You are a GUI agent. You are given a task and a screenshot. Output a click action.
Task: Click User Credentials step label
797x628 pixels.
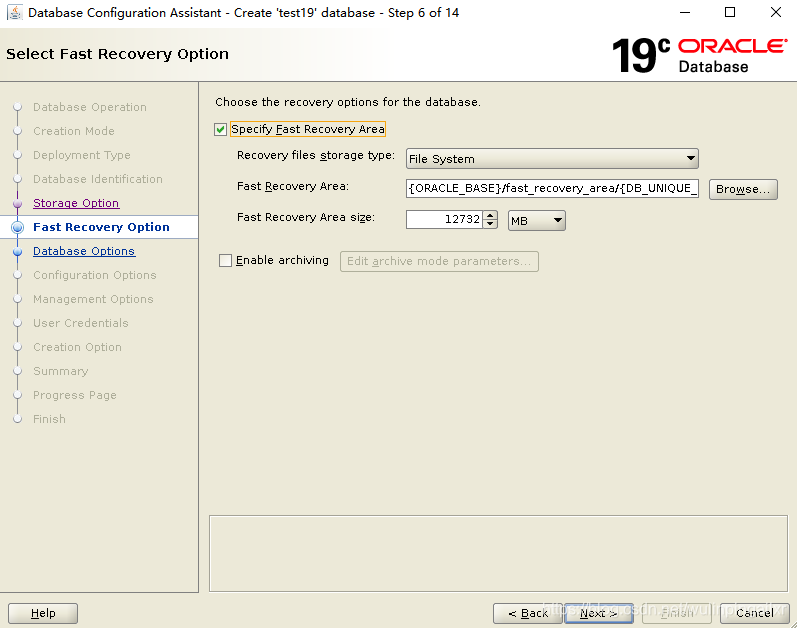(81, 323)
